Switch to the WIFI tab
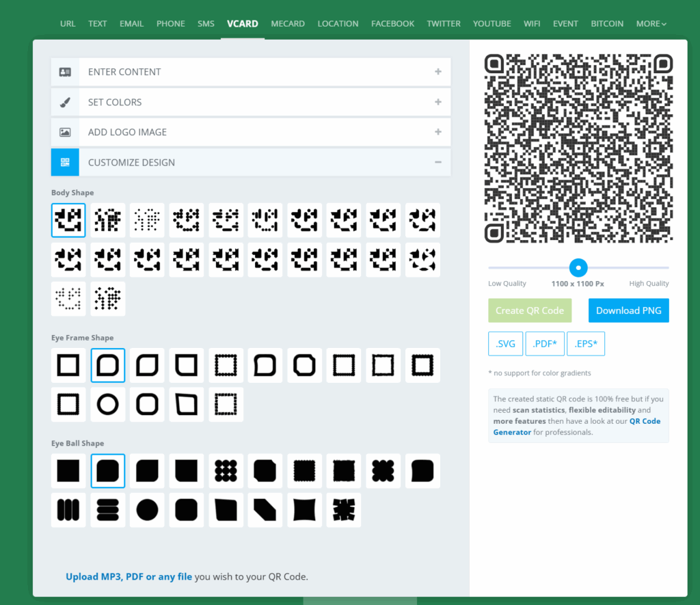Screen dimensions: 700x605 [532, 23]
